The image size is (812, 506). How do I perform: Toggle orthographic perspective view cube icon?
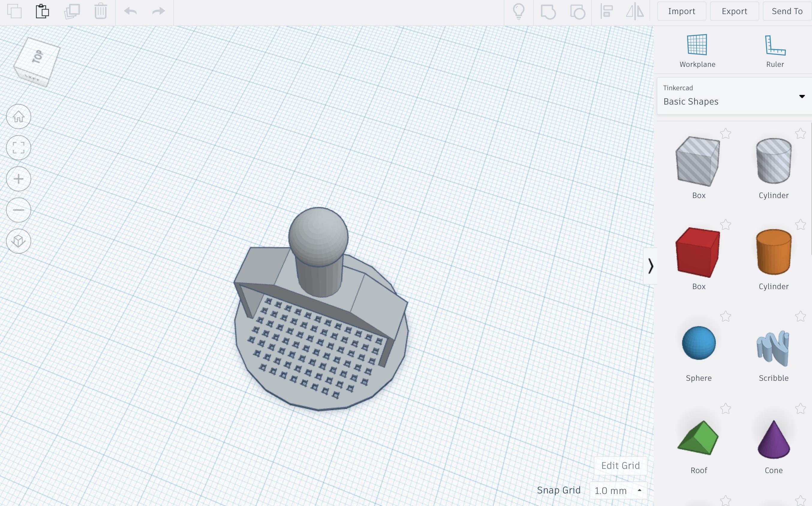coord(18,241)
